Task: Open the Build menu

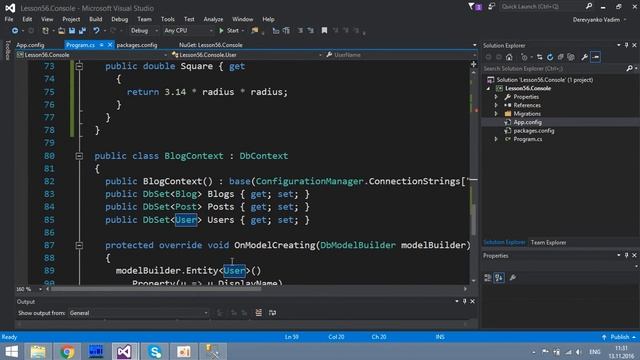Action: tap(96, 19)
